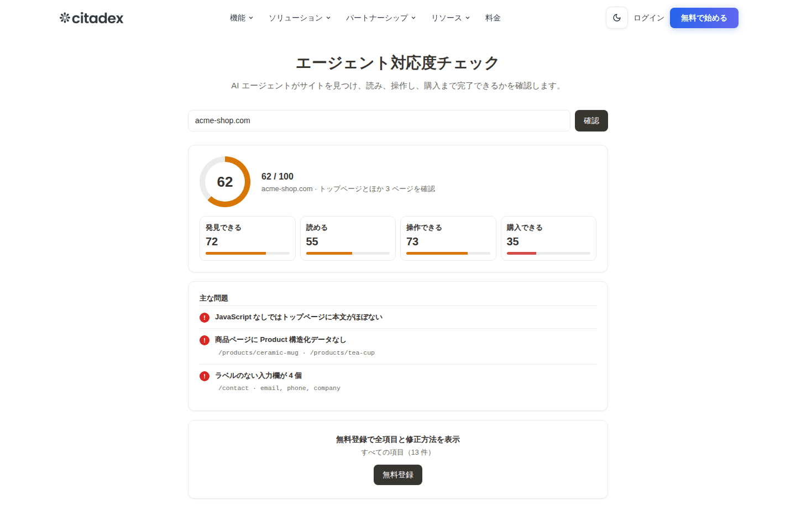
Task: Click the error icon beside the JavaScript issue
Action: [x=205, y=318]
